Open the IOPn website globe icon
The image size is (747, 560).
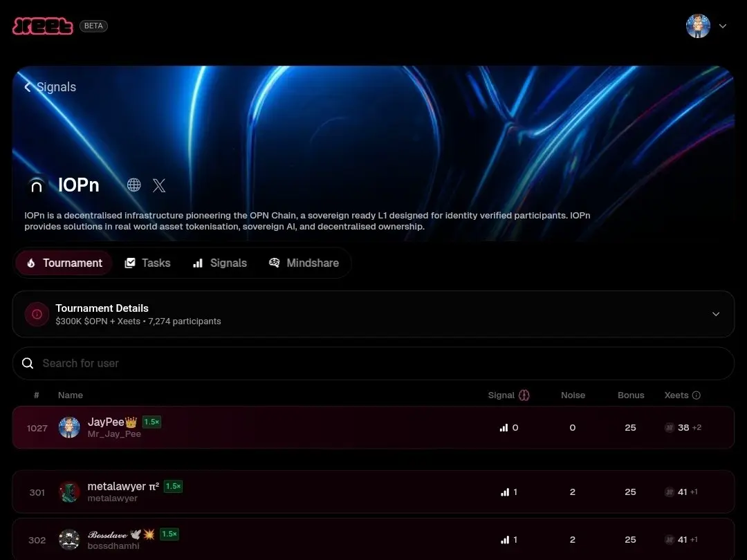[134, 185]
